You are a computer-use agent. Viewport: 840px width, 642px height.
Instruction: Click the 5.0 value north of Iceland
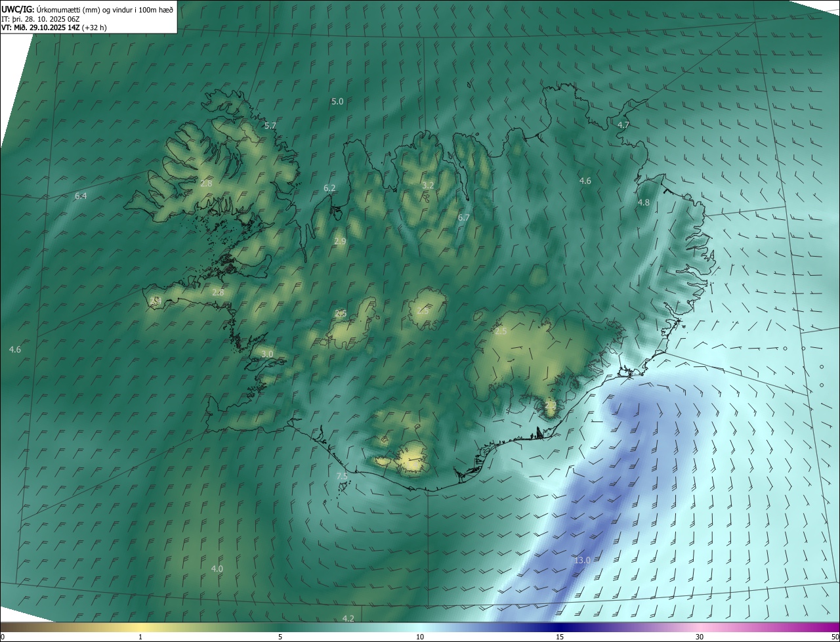click(337, 101)
